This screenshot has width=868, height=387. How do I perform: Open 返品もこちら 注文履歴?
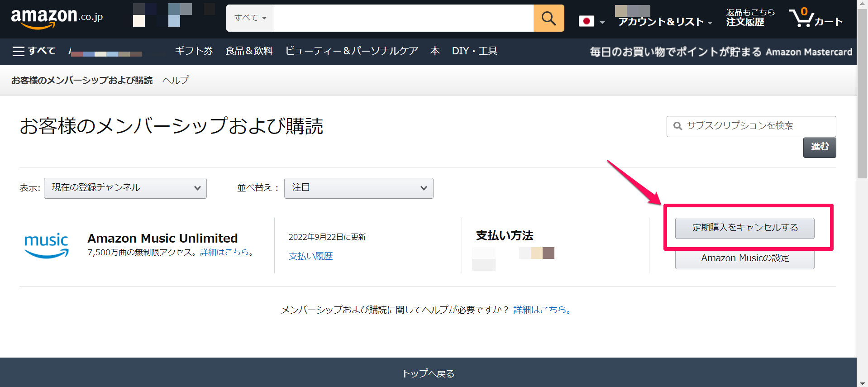tap(750, 18)
